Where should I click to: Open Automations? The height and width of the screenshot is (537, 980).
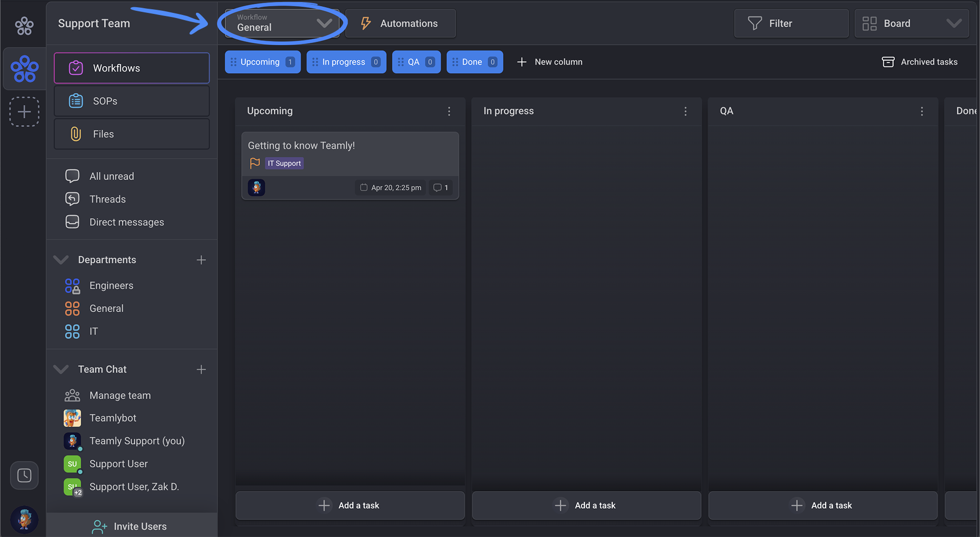(400, 23)
